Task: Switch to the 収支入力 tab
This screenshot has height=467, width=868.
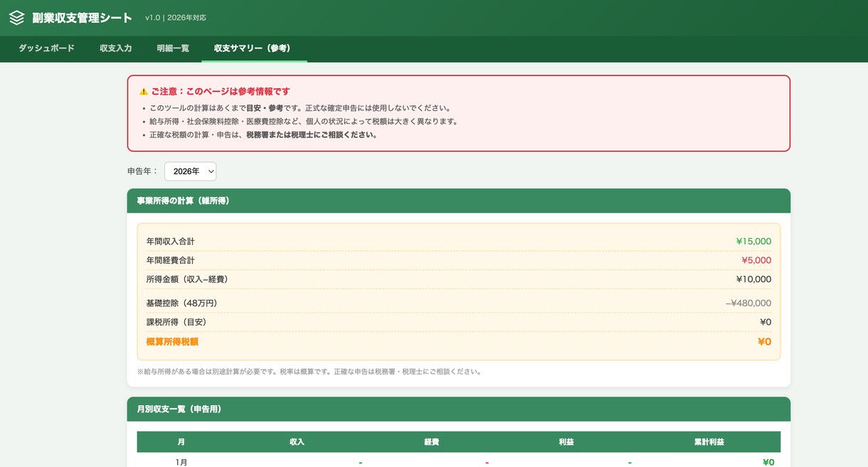Action: (x=115, y=48)
